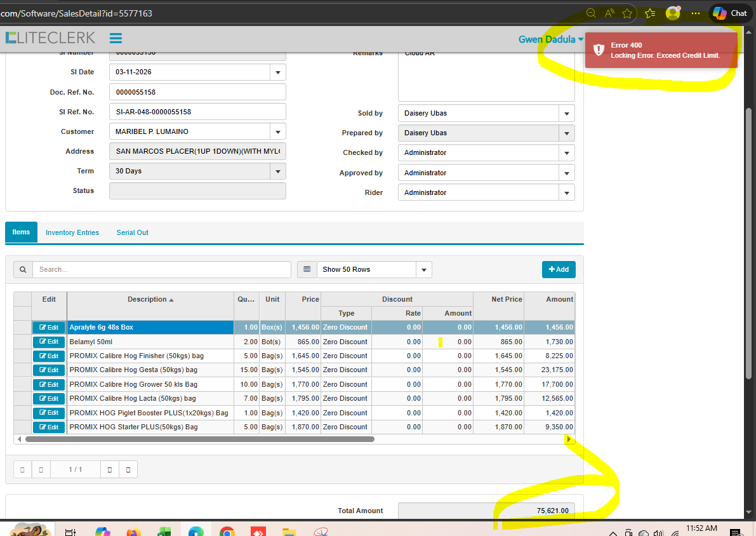756x536 pixels.
Task: Click the Read Aloud icon in address bar
Action: 609,13
